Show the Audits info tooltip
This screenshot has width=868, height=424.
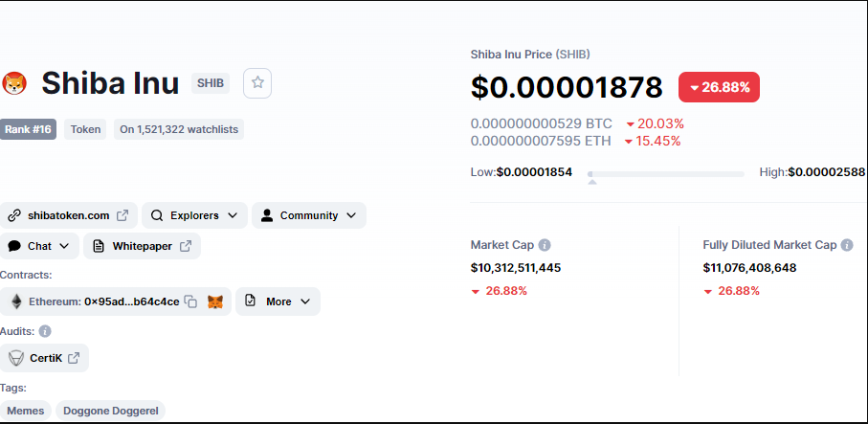click(x=45, y=331)
